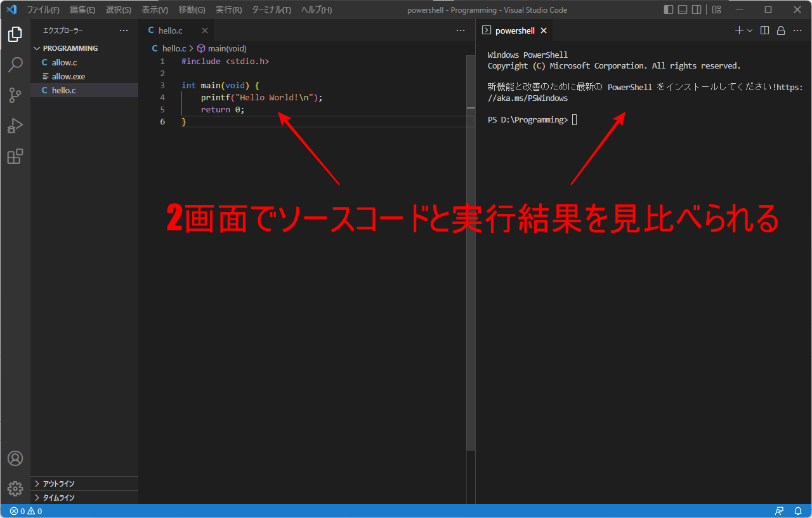The width and height of the screenshot is (812, 518).
Task: Open the Run and Debug view
Action: 15,126
